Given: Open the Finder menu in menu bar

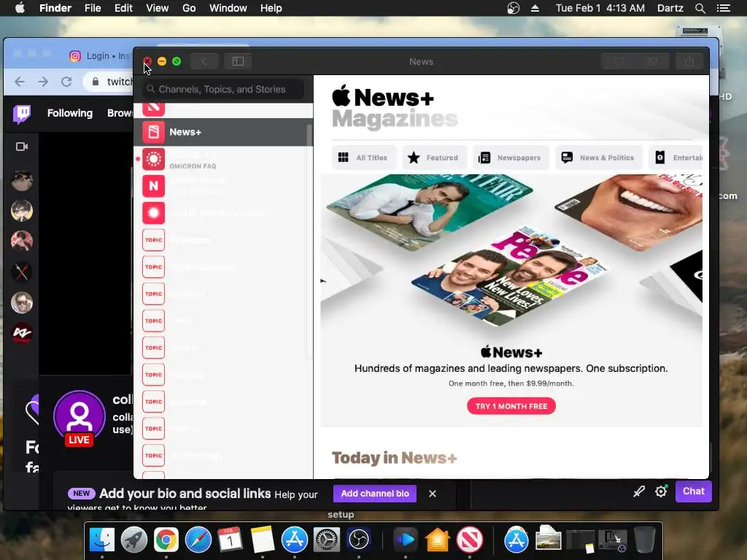Looking at the screenshot, I should pyautogui.click(x=55, y=8).
